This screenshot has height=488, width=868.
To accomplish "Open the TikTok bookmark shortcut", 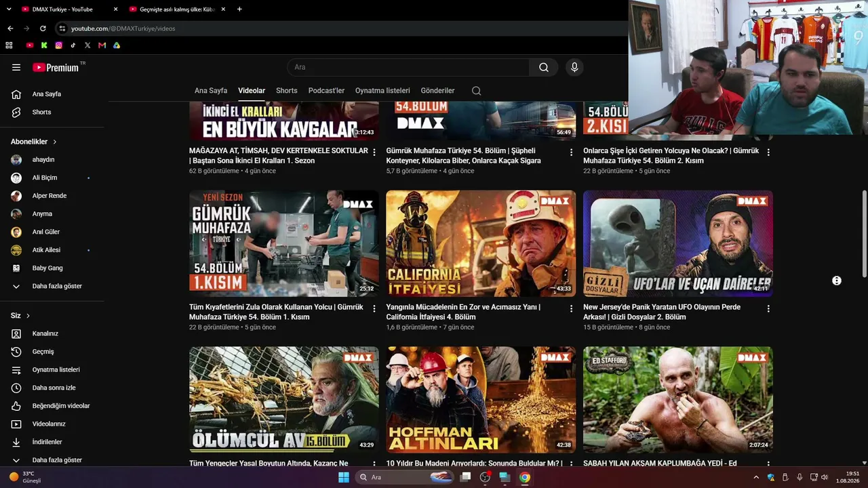I will coord(73,45).
